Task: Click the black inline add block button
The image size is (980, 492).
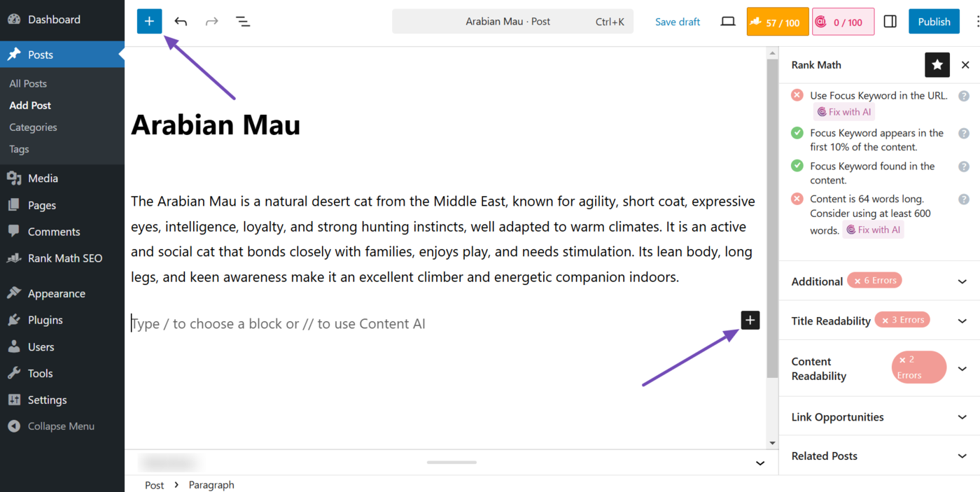Action: (750, 321)
